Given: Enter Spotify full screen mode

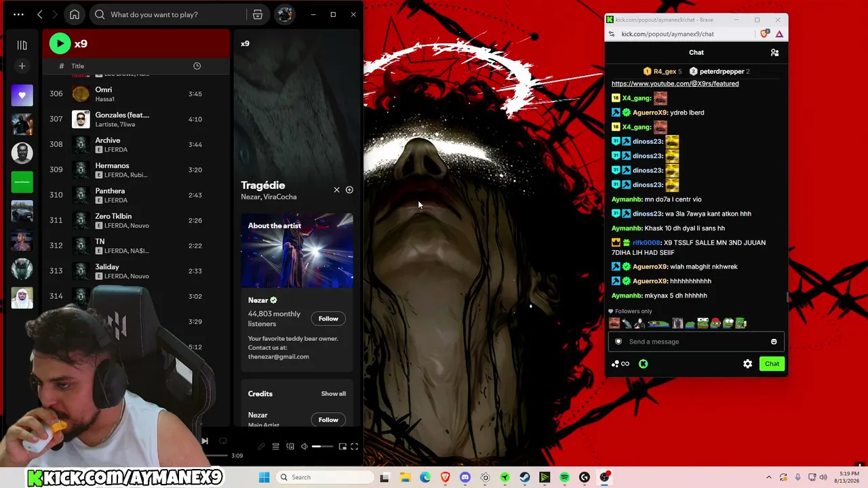Looking at the screenshot, I should click(x=354, y=447).
